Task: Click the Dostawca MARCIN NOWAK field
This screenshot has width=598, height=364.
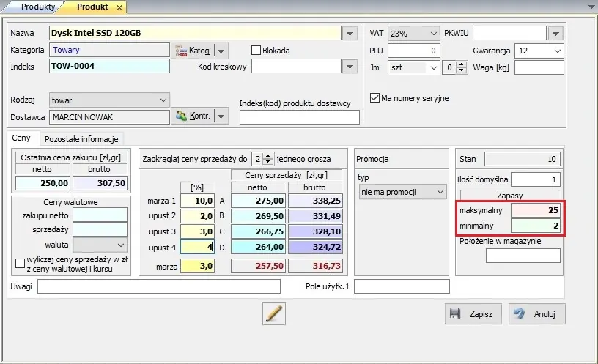Action: (109, 117)
